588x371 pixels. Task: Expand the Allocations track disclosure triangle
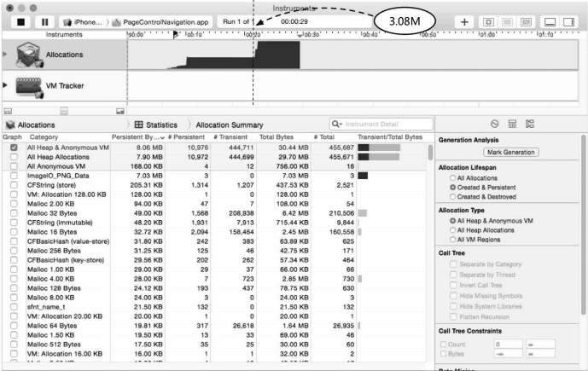click(3, 54)
